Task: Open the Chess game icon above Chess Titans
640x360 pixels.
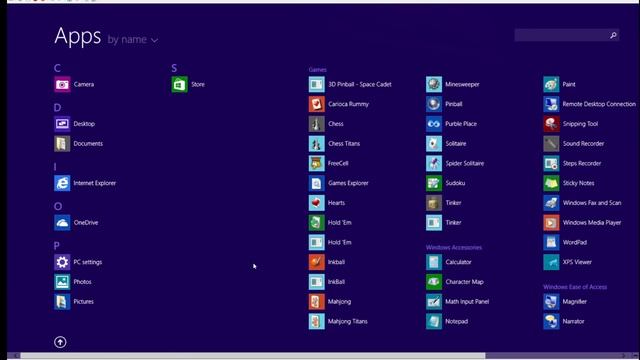Action: 316,124
